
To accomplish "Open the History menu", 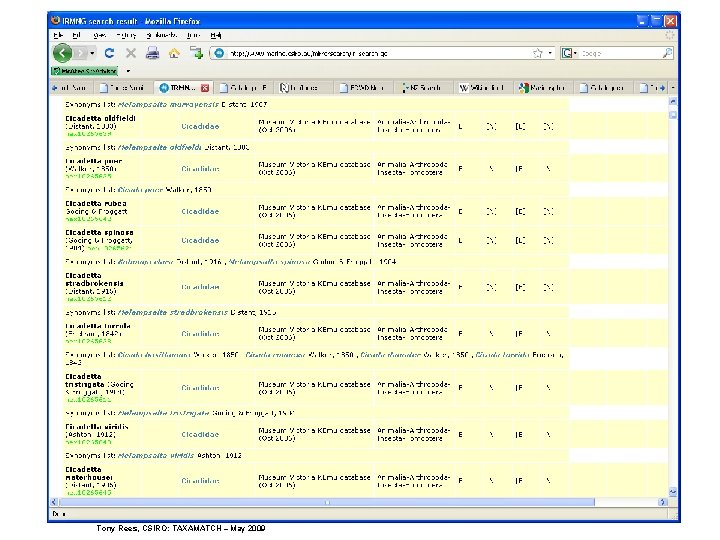I will [126, 35].
